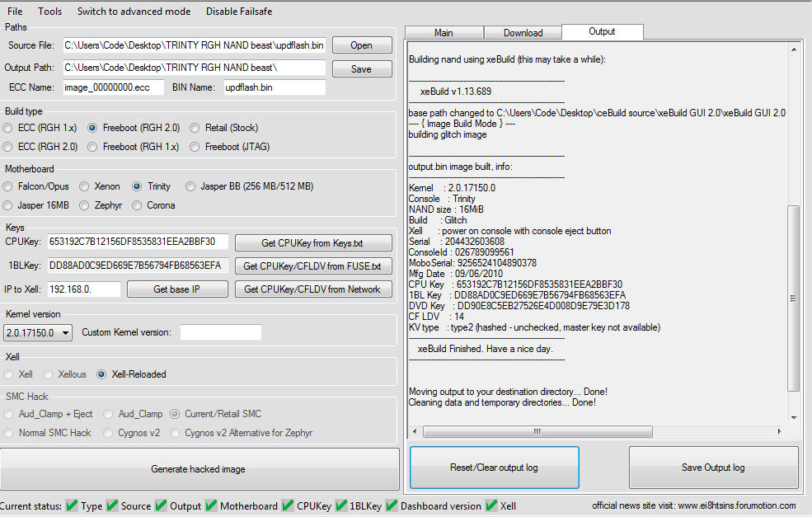The width and height of the screenshot is (812, 517).
Task: Open the File menu
Action: tap(15, 11)
